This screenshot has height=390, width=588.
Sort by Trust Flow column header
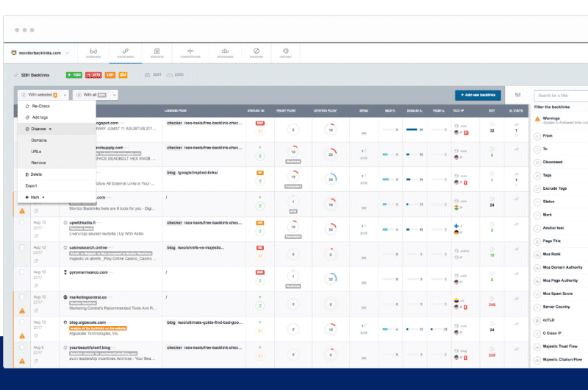point(286,110)
